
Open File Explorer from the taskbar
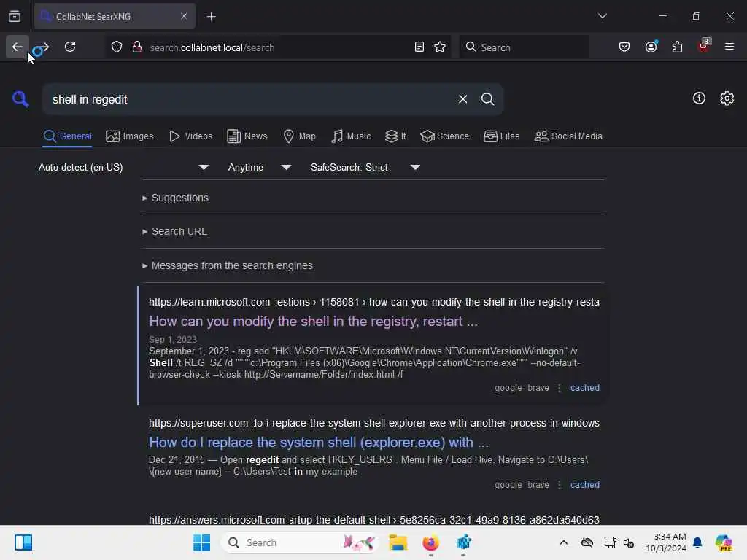point(398,542)
